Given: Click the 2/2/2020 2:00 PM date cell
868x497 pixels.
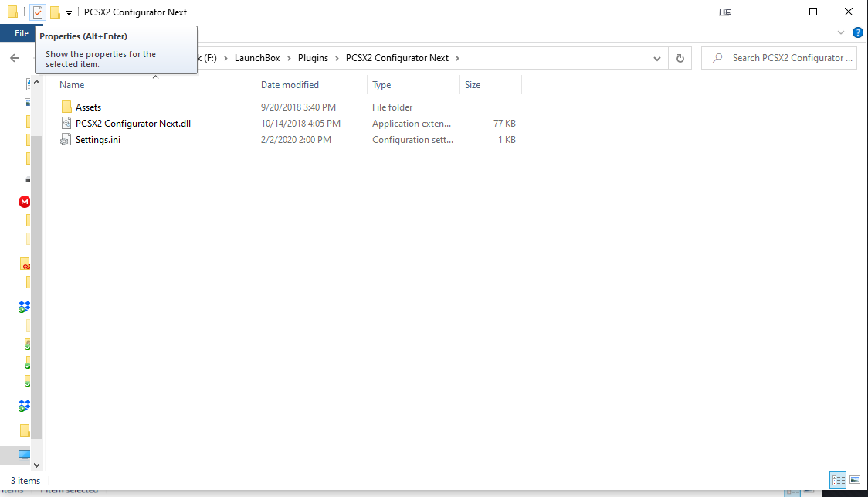Looking at the screenshot, I should point(297,140).
